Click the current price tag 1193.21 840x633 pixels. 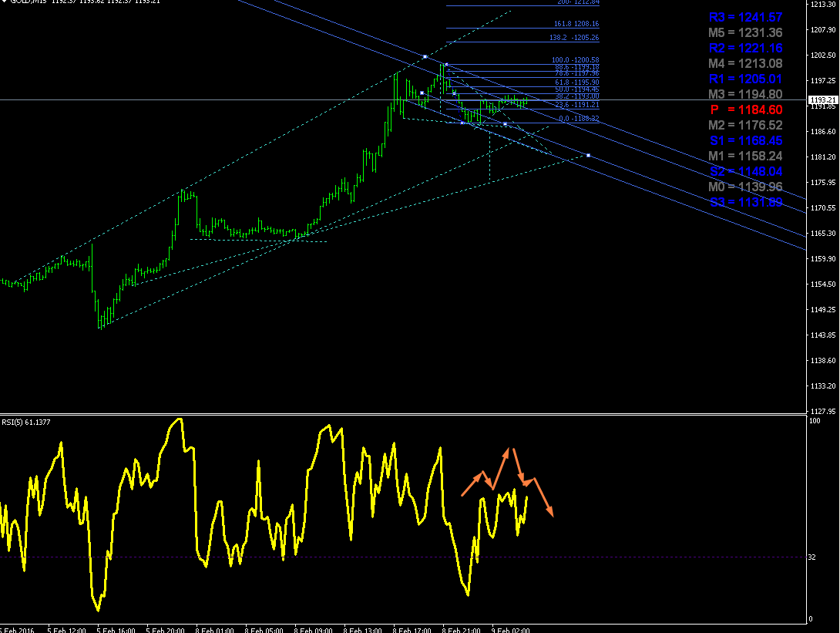tap(823, 100)
